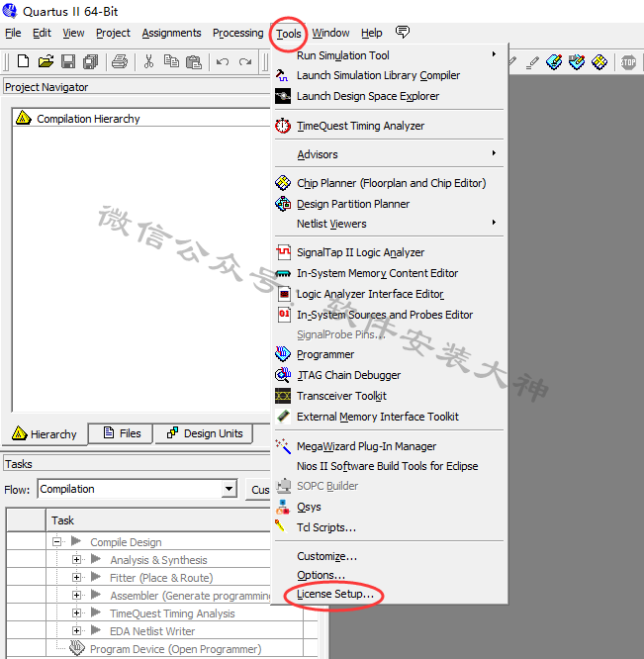This screenshot has width=644, height=659.
Task: Click the Program Device hand icon
Action: [77, 648]
